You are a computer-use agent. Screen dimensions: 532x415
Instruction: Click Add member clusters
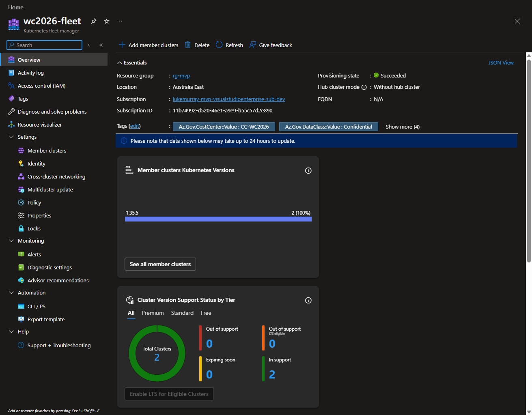point(149,45)
